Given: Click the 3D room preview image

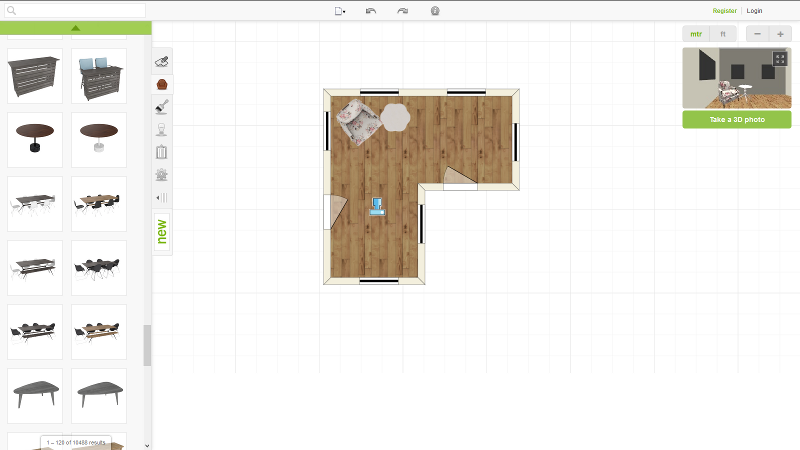Looking at the screenshot, I should tap(737, 78).
